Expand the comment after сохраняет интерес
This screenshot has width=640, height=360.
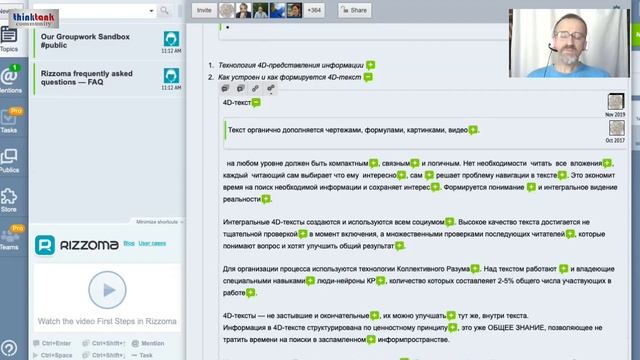click(x=435, y=187)
